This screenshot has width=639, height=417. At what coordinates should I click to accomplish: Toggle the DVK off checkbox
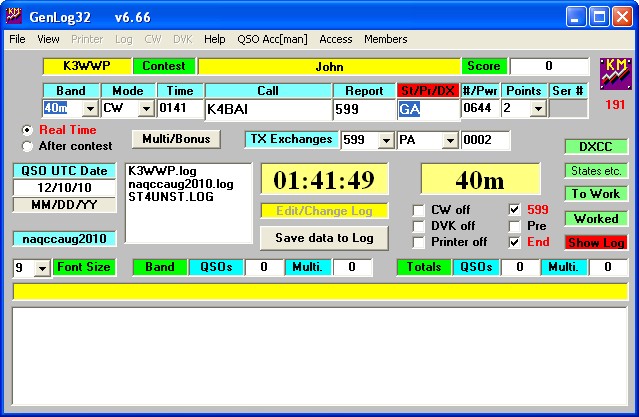tap(419, 226)
